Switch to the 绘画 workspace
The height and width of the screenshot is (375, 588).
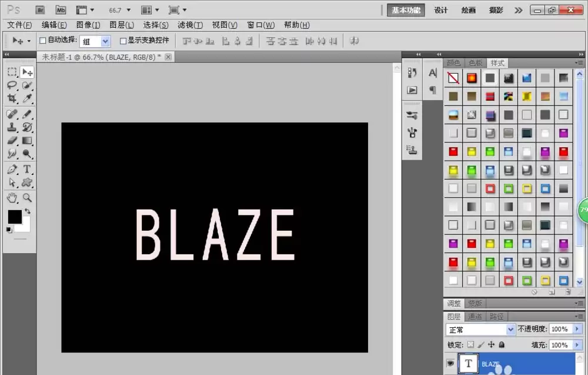point(469,10)
